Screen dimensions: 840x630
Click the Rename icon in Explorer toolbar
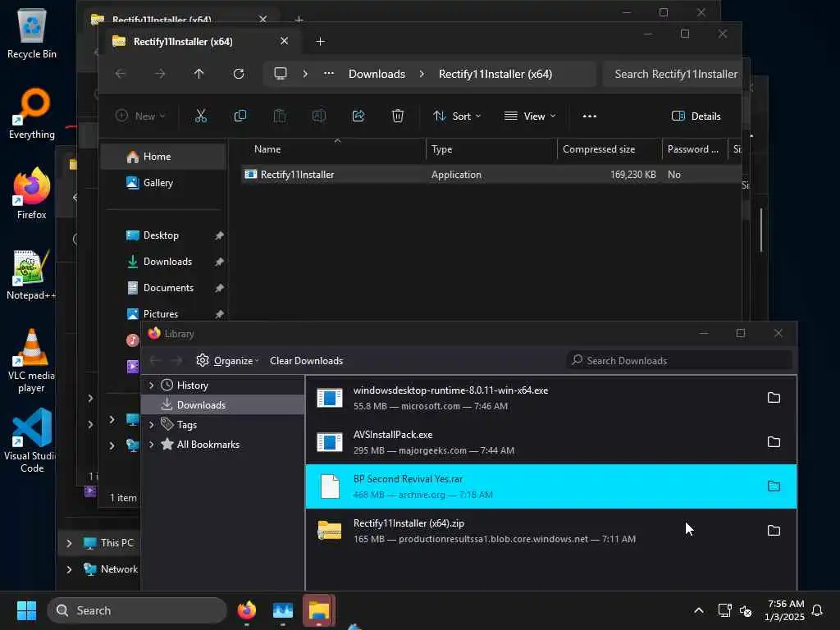319,116
